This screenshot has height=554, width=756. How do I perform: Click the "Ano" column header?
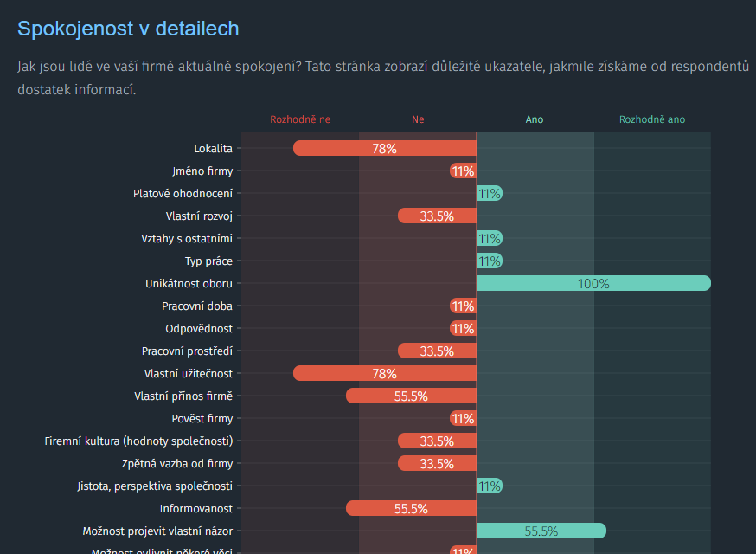[535, 119]
